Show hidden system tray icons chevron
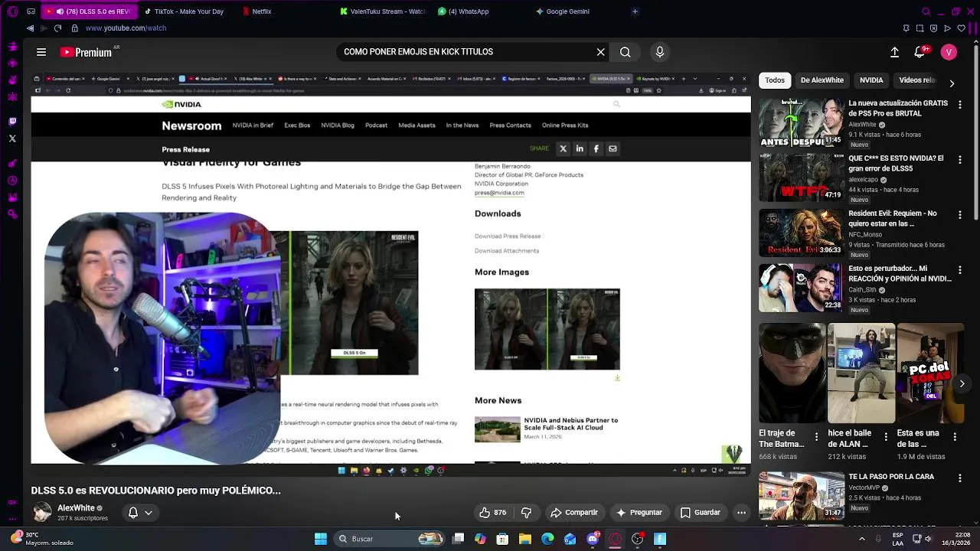Image resolution: width=980 pixels, height=551 pixels. (x=862, y=539)
